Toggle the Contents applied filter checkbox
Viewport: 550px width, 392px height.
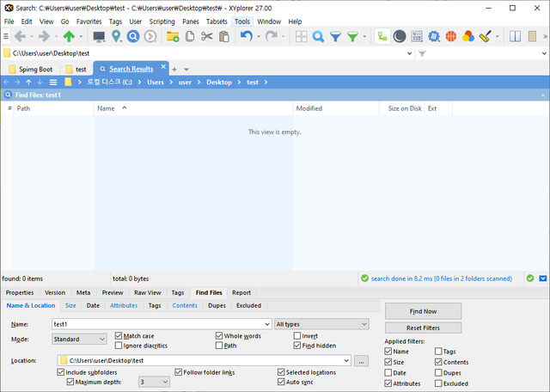tap(438, 362)
